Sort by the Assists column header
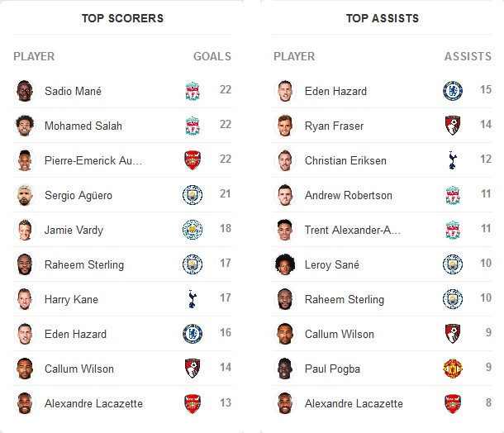The image size is (504, 433). click(468, 57)
